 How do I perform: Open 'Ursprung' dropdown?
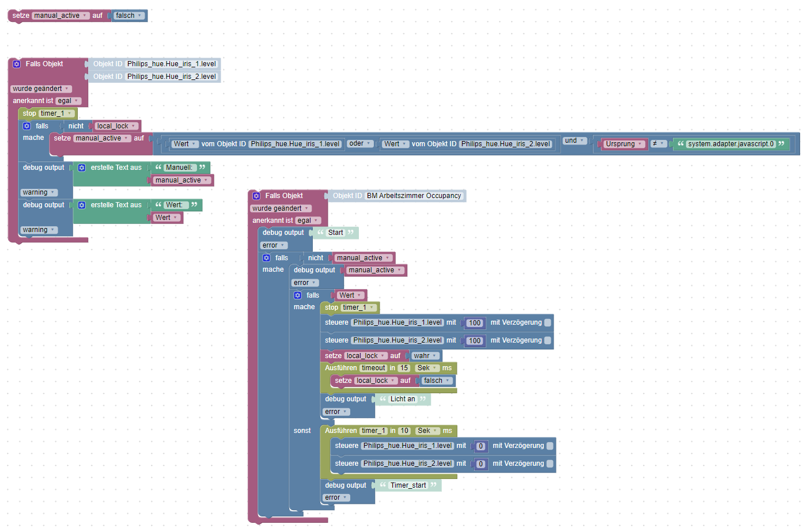624,144
